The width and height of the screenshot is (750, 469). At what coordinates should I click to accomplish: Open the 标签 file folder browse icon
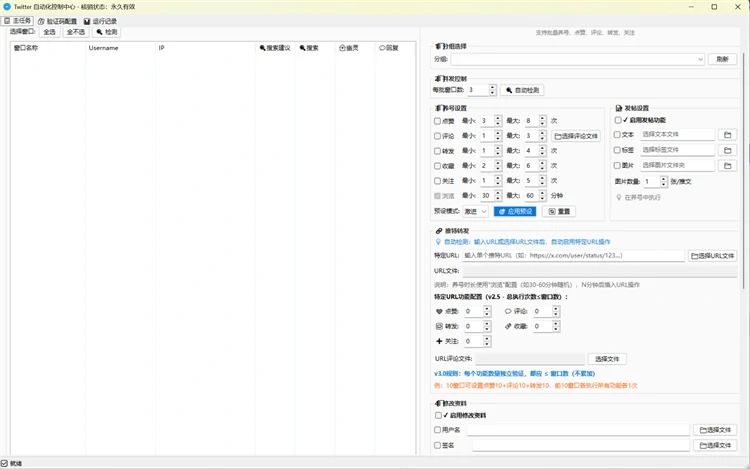point(728,150)
